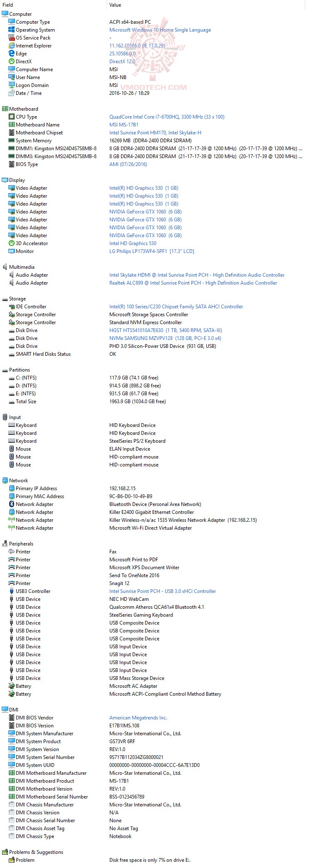Select the DMI System Serial Number row

pos(153,757)
